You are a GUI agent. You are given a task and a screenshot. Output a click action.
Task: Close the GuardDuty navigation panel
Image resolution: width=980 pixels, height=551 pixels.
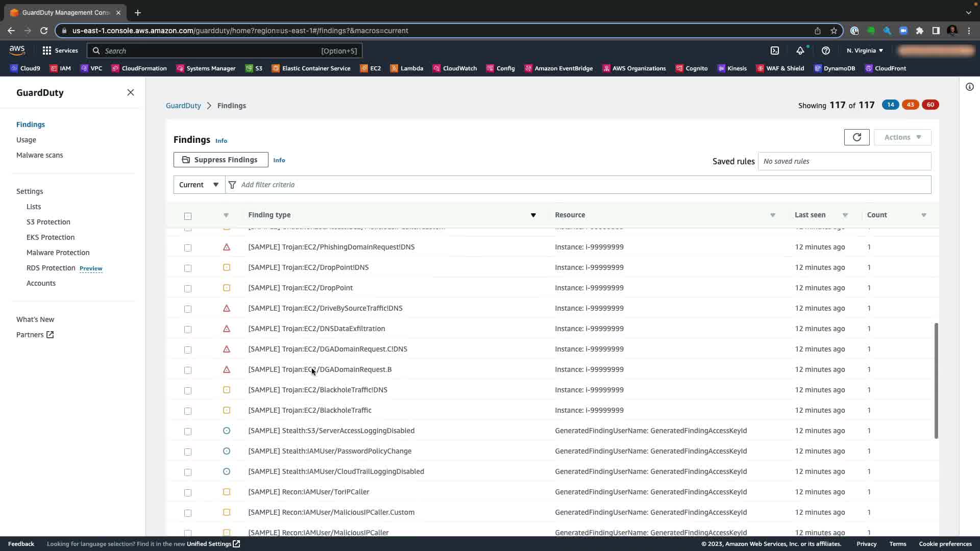pyautogui.click(x=130, y=92)
